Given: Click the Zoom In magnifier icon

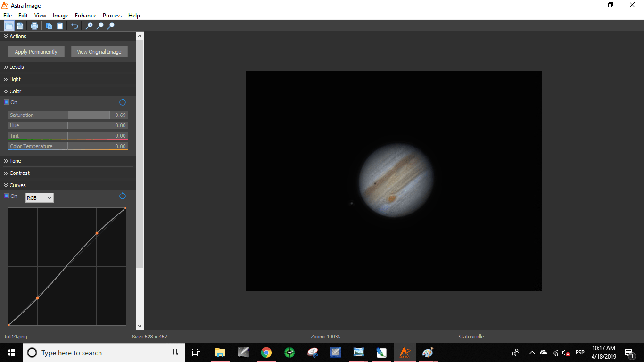Looking at the screenshot, I should click(89, 26).
